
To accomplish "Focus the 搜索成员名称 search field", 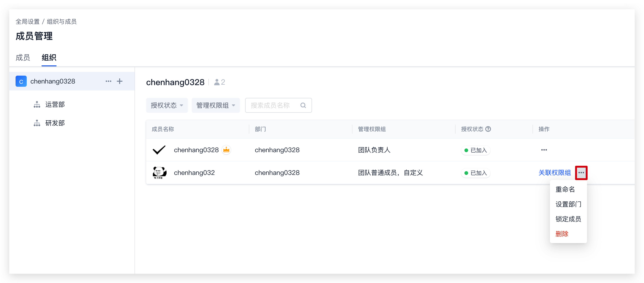I will (x=278, y=105).
